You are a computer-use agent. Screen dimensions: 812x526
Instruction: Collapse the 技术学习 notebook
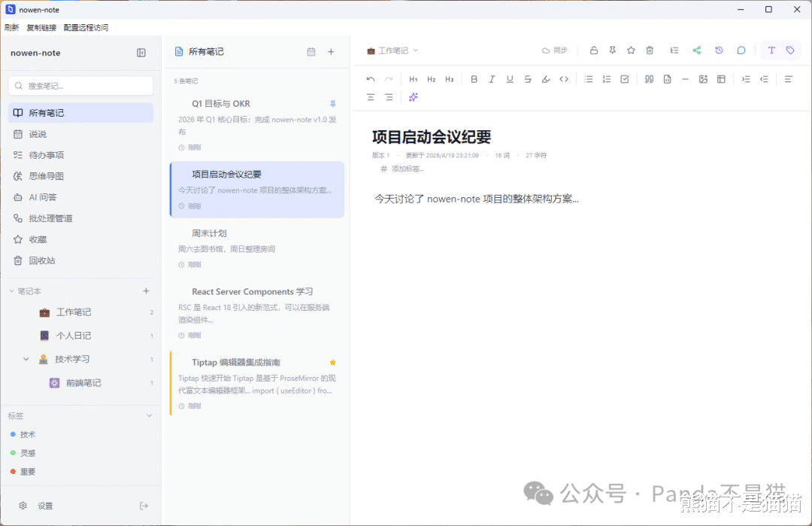[26, 359]
